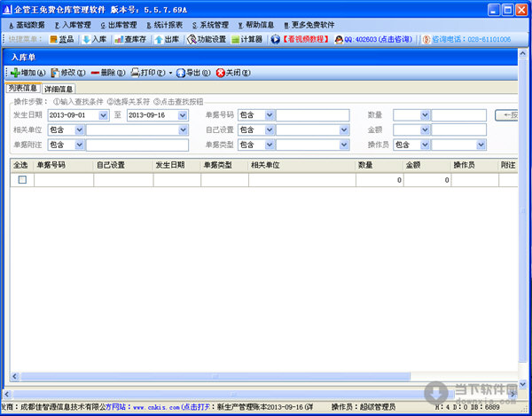532x416 pixels.
Task: Sort by 相关单位 column header
Action: [302, 165]
